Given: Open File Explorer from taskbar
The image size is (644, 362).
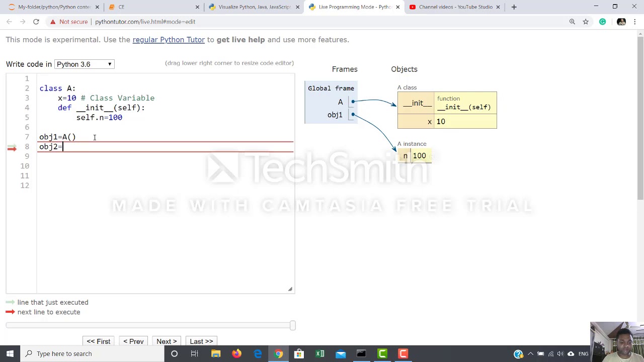Looking at the screenshot, I should point(216,353).
